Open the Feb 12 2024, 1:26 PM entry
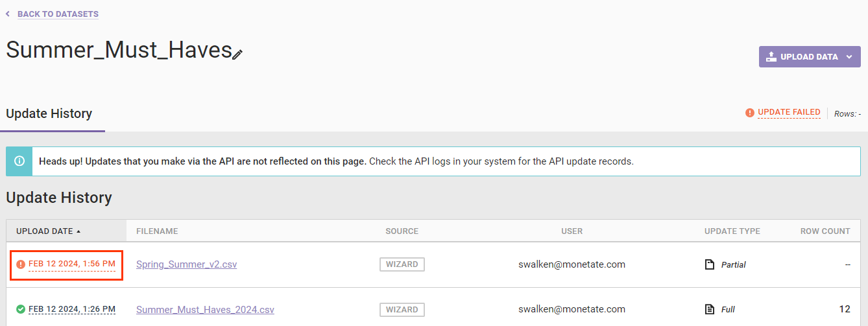 click(72, 309)
